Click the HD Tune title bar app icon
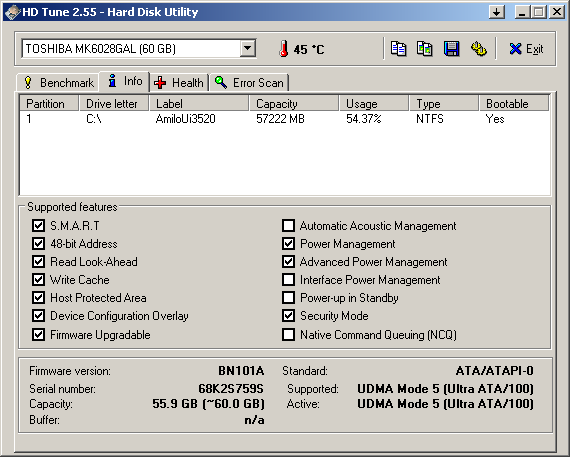 tap(12, 12)
